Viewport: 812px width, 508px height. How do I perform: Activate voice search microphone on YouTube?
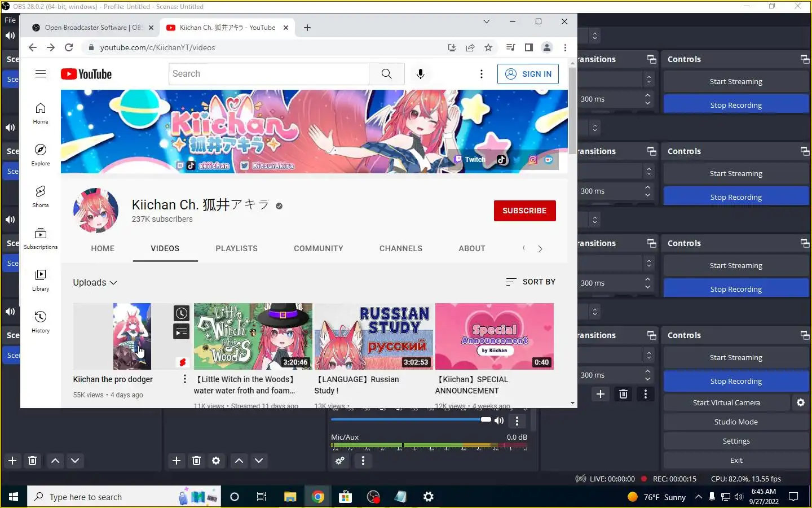(x=420, y=74)
